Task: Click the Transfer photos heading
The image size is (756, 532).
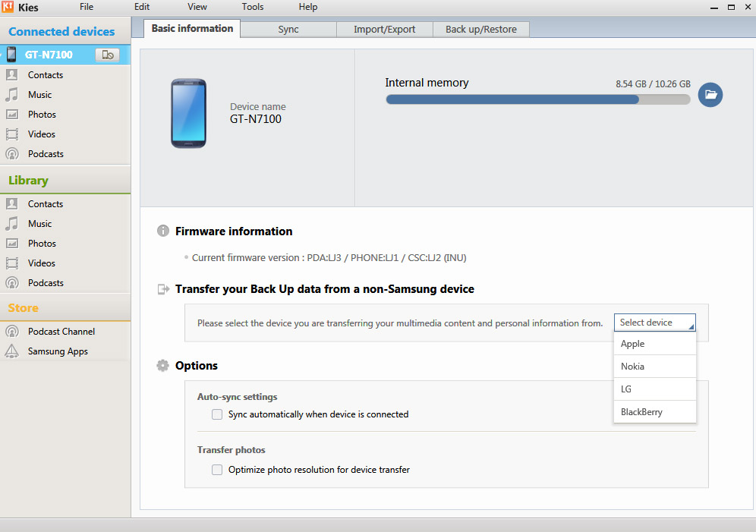Action: 231,450
